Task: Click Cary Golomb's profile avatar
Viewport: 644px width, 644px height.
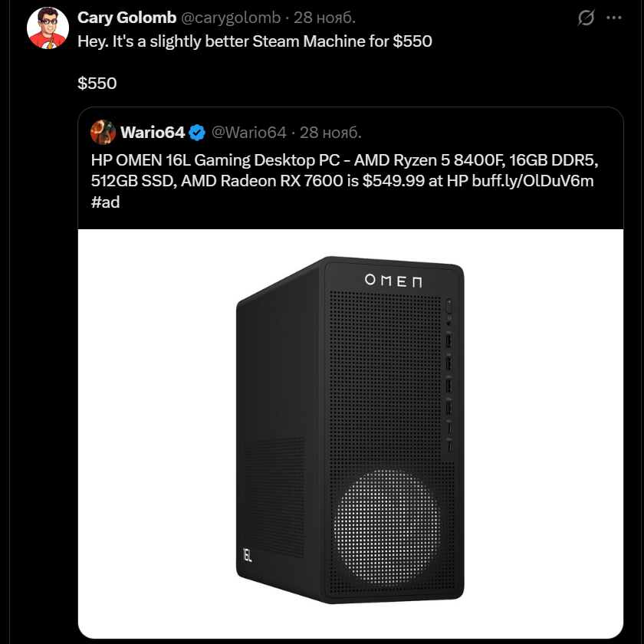Action: click(x=49, y=27)
